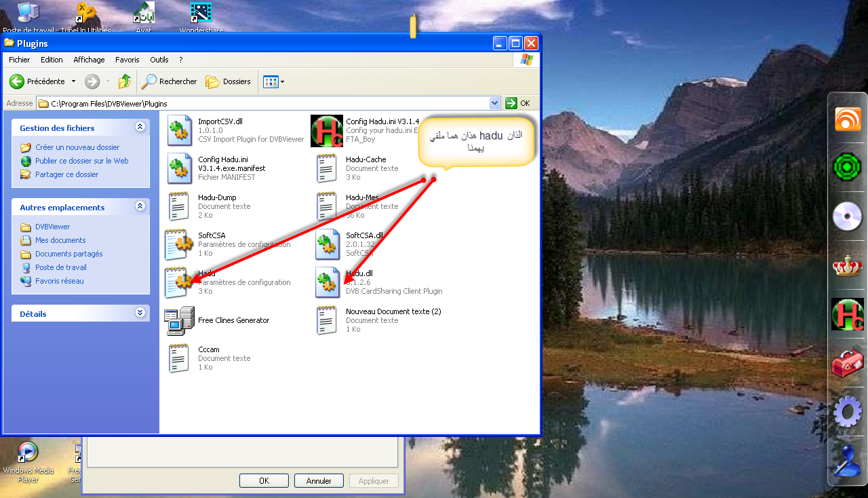Open the ImportCSV.dll plugin file icon
The width and height of the screenshot is (868, 498).
point(180,131)
